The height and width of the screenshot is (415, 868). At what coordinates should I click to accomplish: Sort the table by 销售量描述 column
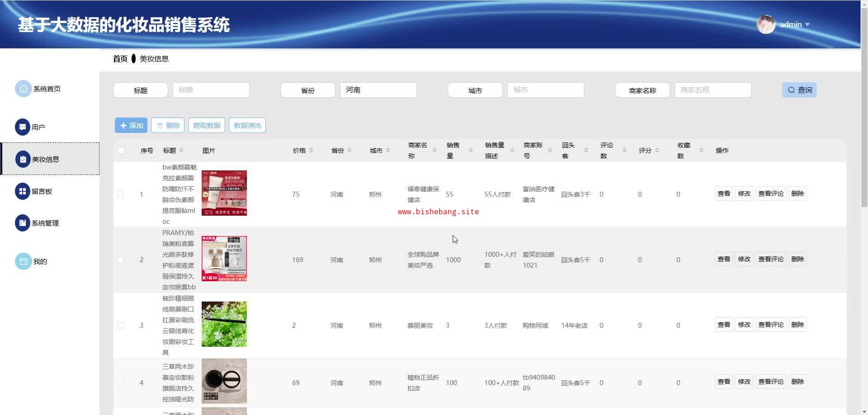512,151
